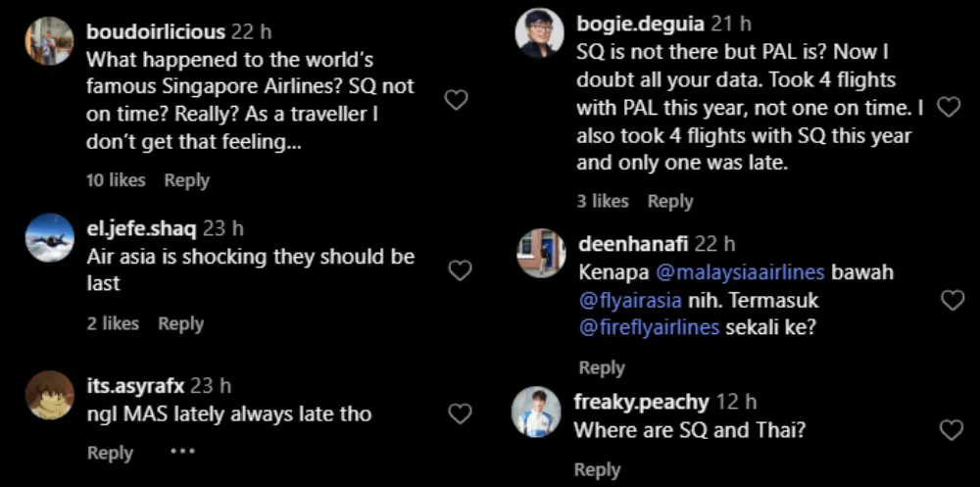Reply to deenhanafi's comment
The width and height of the screenshot is (980, 487).
601,367
